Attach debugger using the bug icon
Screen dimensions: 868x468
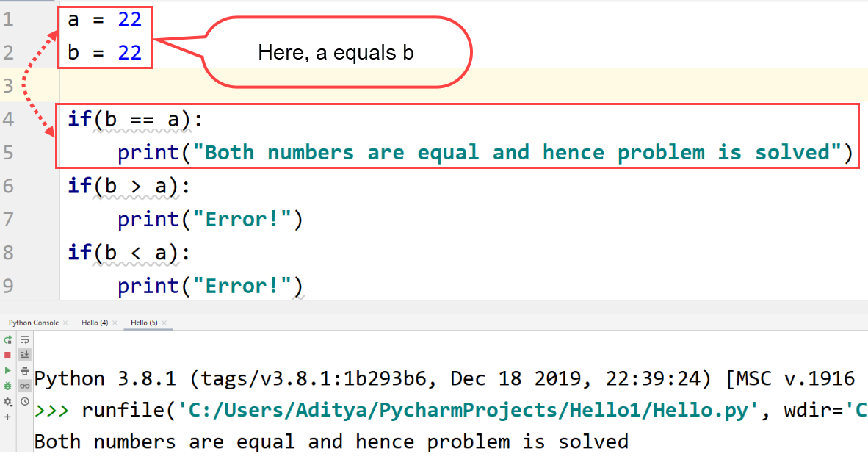click(8, 386)
